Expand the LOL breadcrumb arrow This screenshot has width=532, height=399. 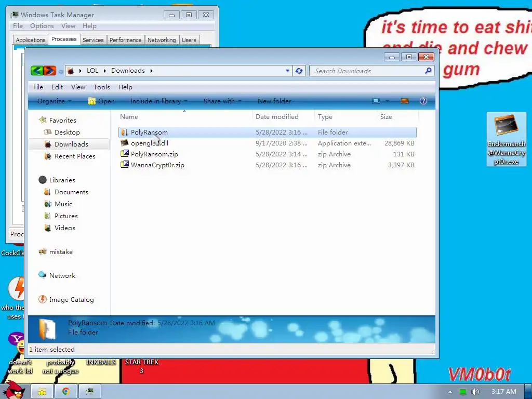[104, 71]
